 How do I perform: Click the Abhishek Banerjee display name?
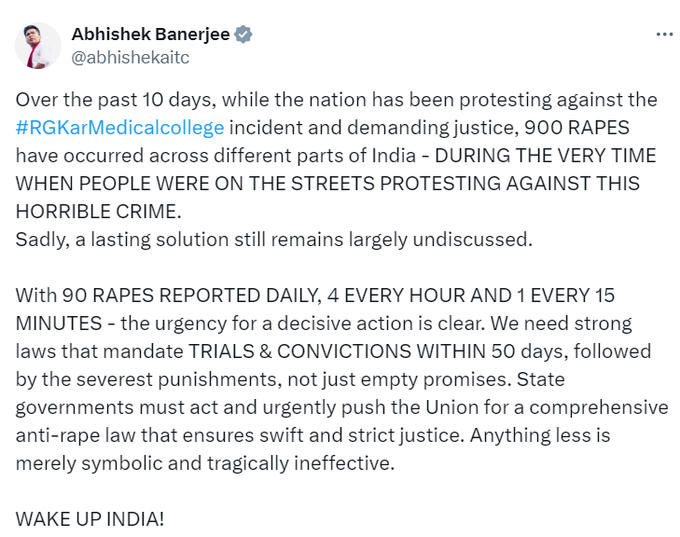click(x=150, y=34)
